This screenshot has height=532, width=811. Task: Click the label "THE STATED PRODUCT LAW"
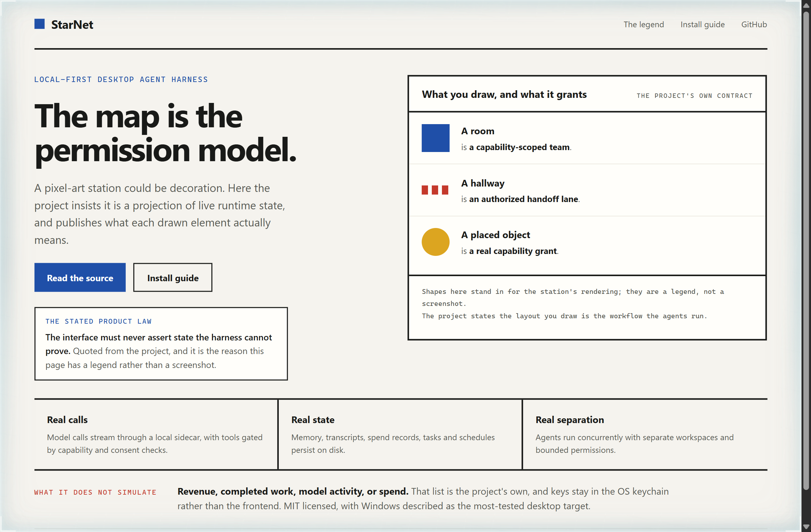click(x=99, y=321)
